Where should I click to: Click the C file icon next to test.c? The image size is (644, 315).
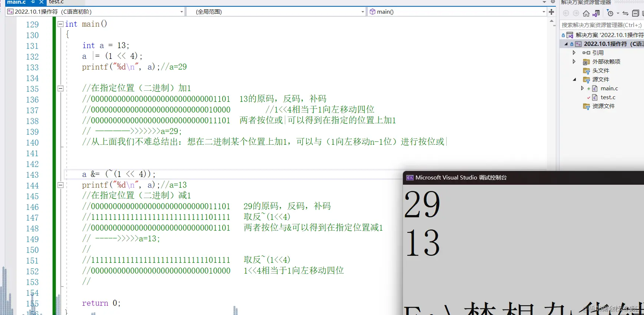coord(595,97)
